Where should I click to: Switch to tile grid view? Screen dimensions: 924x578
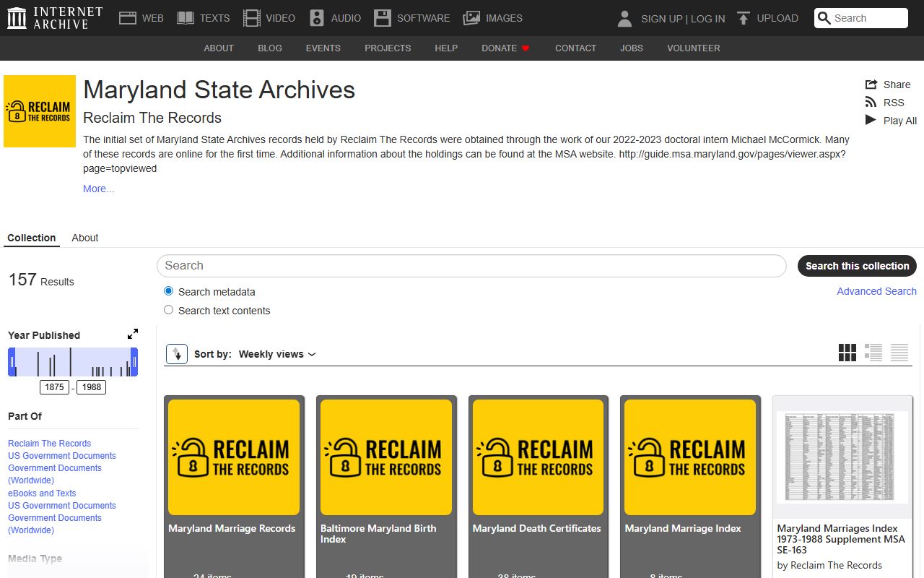coord(847,353)
